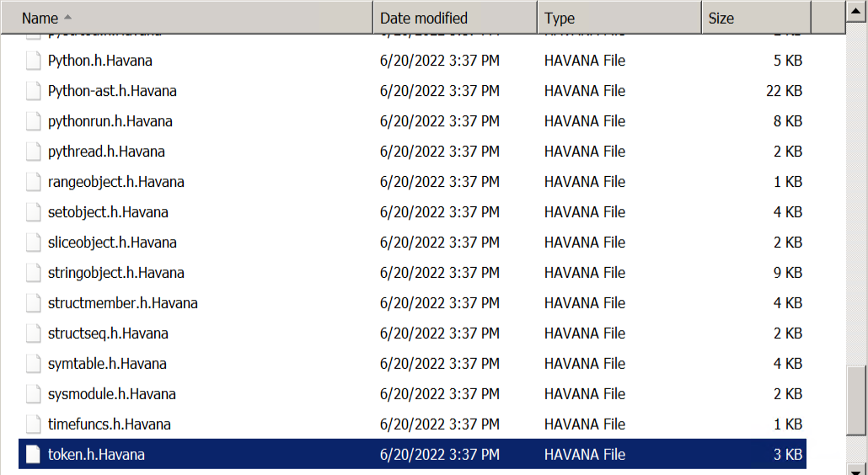Select the timefuncs.h.Havana file name

[110, 424]
